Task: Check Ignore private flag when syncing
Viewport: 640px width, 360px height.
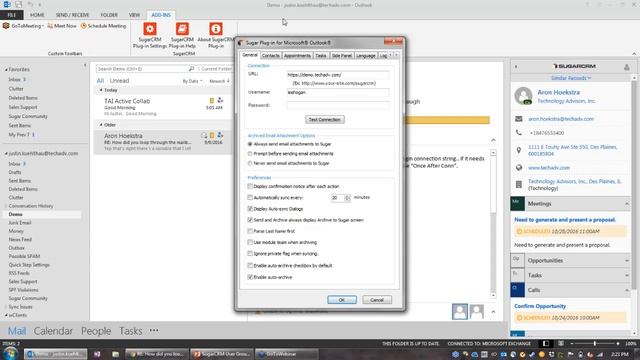Action: click(x=250, y=253)
